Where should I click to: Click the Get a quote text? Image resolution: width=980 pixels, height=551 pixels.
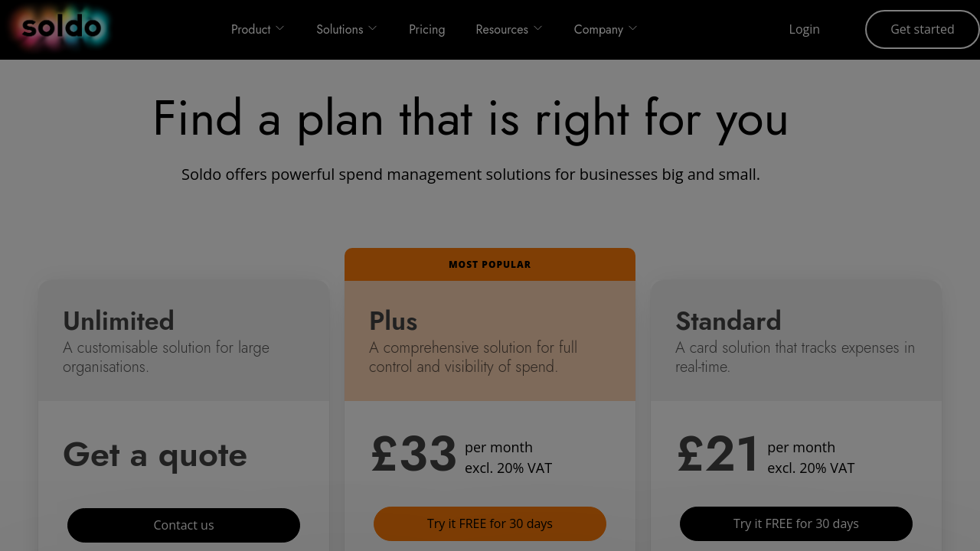(x=155, y=455)
